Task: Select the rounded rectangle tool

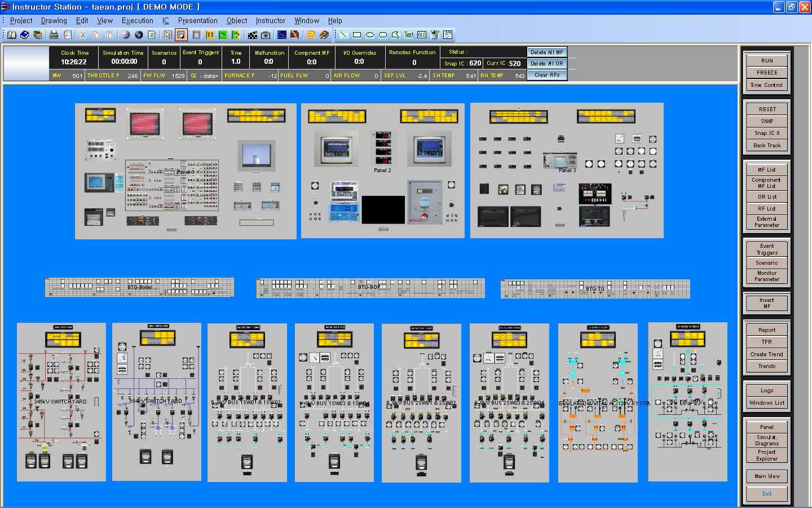Action: [383, 35]
